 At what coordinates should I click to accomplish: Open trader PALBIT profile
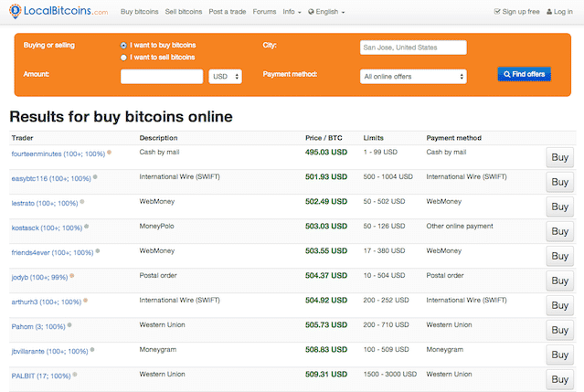pyautogui.click(x=41, y=376)
